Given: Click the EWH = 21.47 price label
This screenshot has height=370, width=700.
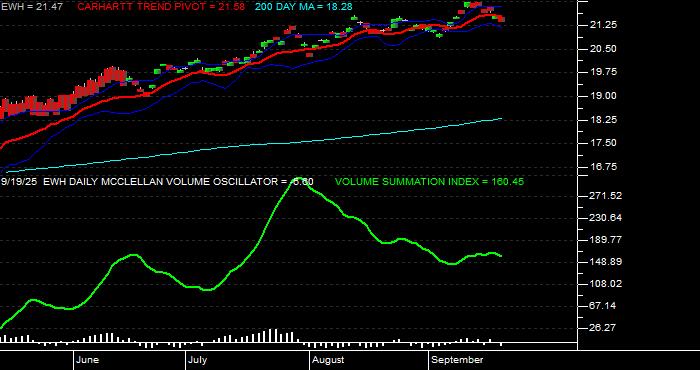Looking at the screenshot, I should click(32, 7).
